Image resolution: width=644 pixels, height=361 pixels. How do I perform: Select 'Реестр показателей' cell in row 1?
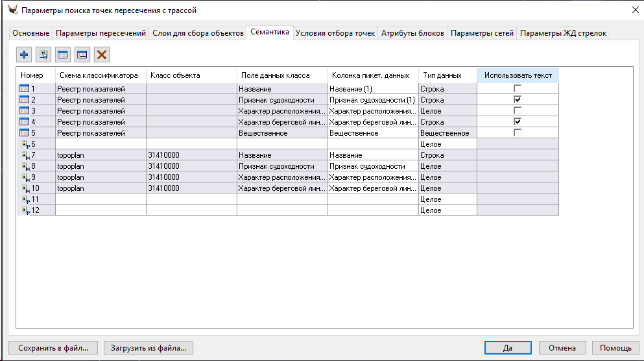(101, 88)
